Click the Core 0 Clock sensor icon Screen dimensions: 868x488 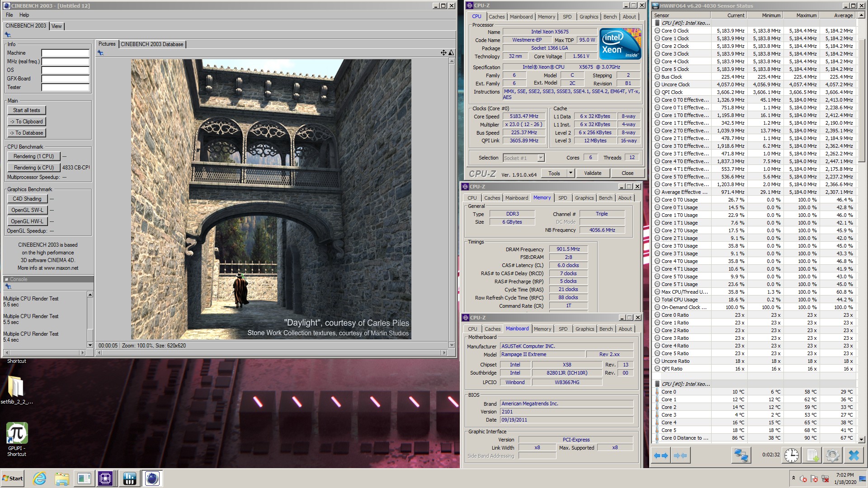[x=657, y=31]
